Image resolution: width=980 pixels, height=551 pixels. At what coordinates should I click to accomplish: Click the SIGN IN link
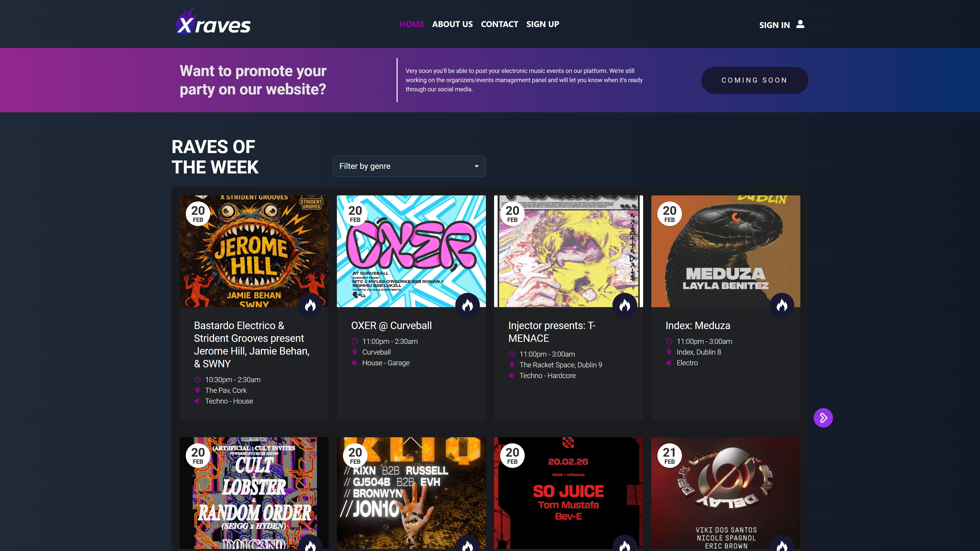(x=775, y=25)
